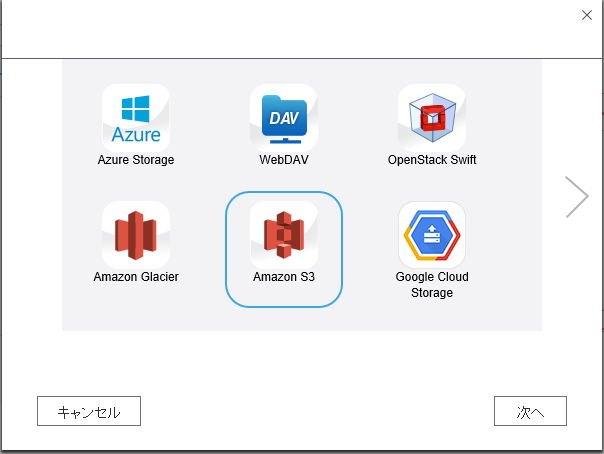Click the "WebDAV" label text
Screen dimensions: 604x454
coord(284,160)
